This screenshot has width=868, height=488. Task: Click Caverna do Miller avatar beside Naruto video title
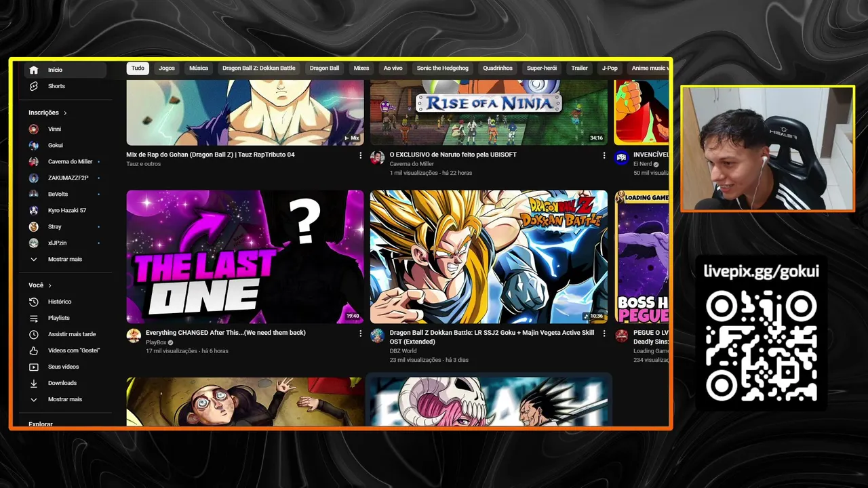coord(377,157)
